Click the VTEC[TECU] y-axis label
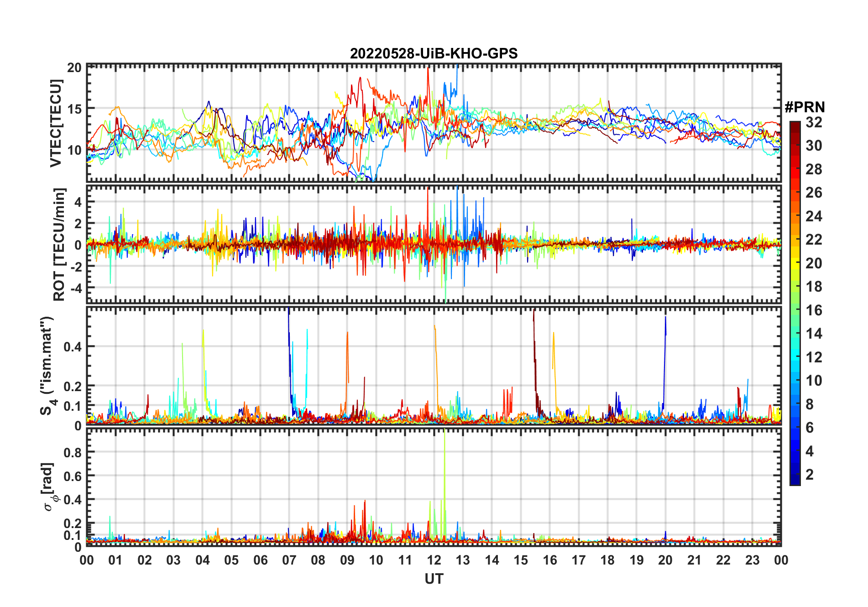Screen dimensions: 868x607 [56, 123]
